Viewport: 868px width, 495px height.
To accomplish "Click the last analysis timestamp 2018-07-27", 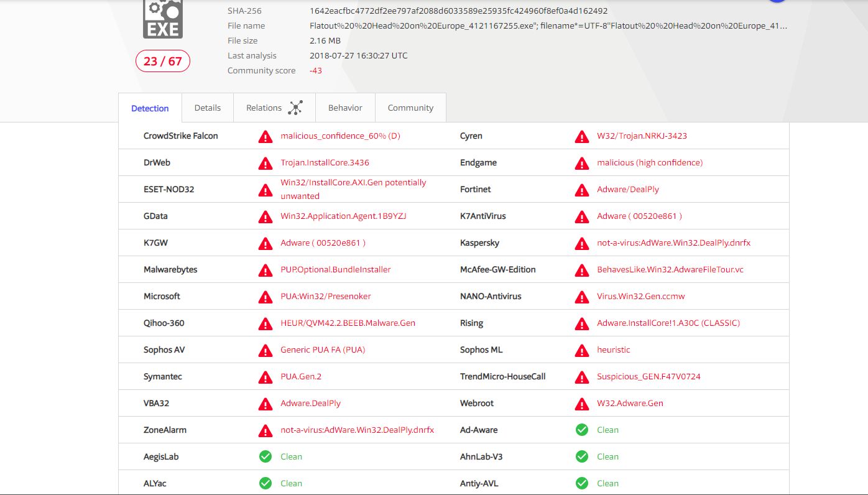I will [359, 55].
